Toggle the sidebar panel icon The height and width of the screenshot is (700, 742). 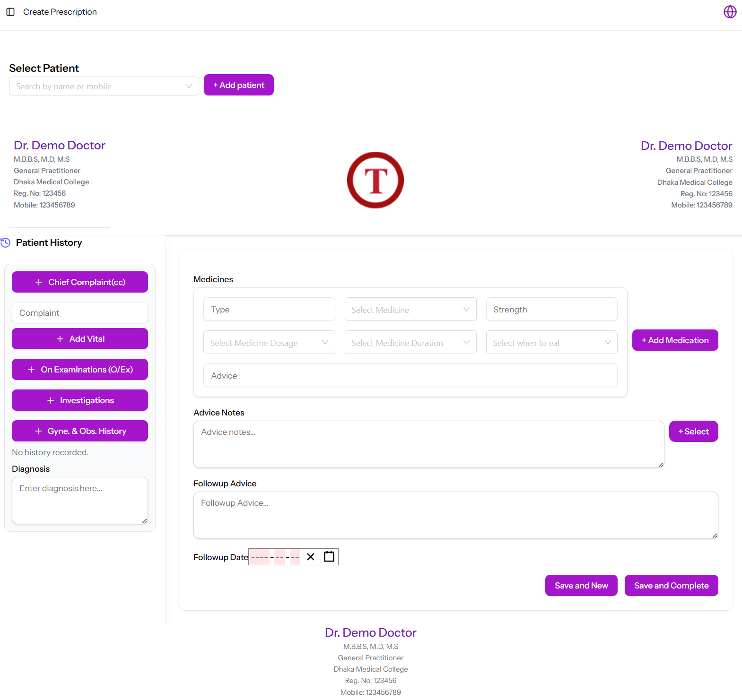point(10,12)
